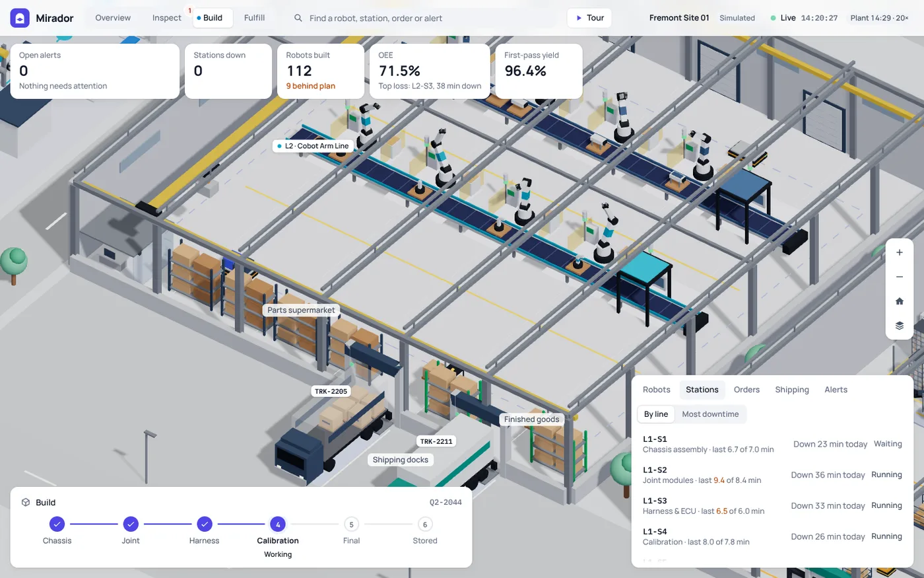Image resolution: width=924 pixels, height=578 pixels.
Task: Click the Parts supermarket label
Action: (x=301, y=310)
